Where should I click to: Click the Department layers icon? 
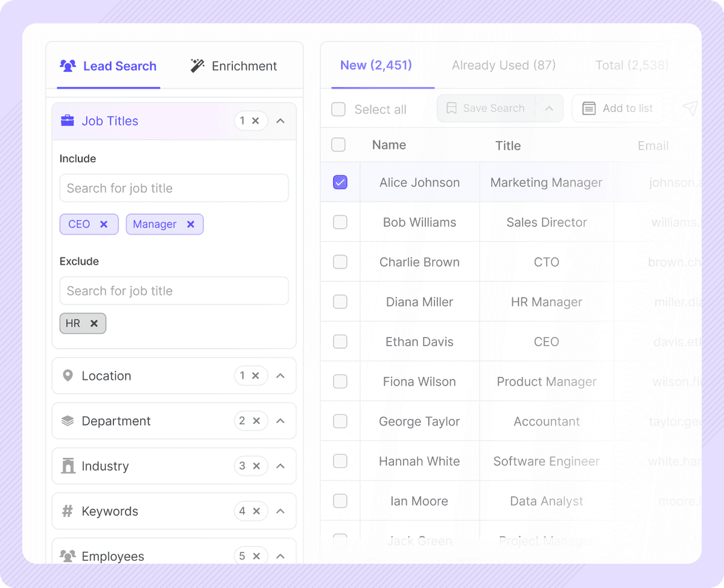(x=68, y=420)
